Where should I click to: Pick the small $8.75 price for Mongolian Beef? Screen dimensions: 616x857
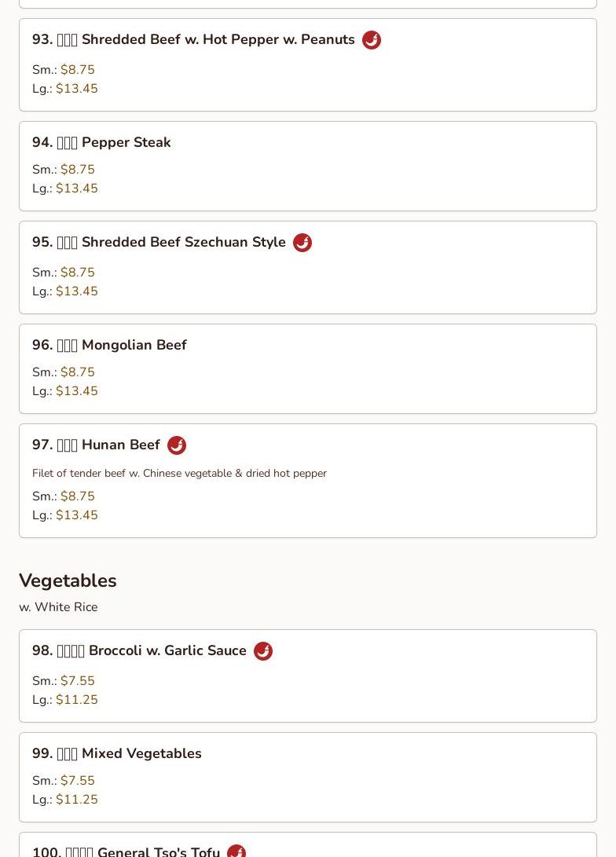[78, 372]
